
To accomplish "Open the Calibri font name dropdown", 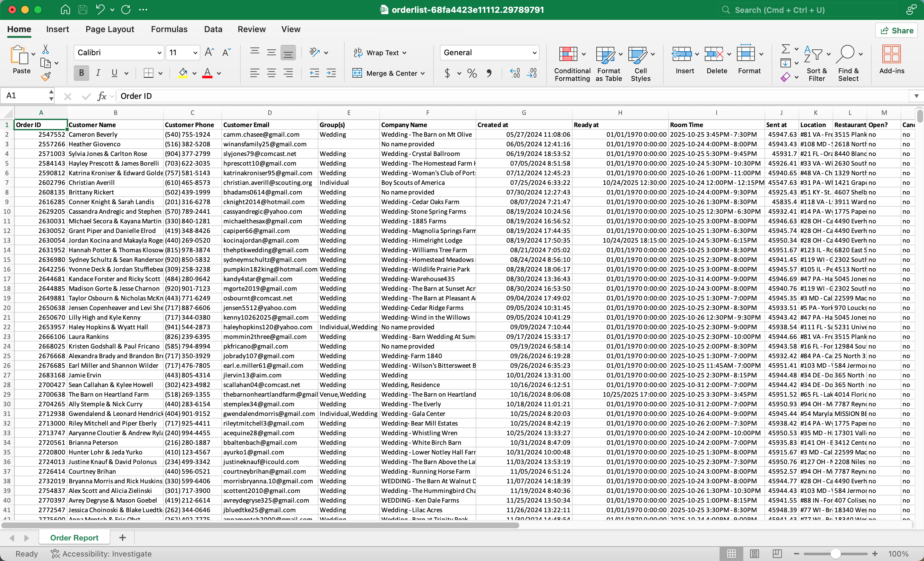I will (160, 53).
